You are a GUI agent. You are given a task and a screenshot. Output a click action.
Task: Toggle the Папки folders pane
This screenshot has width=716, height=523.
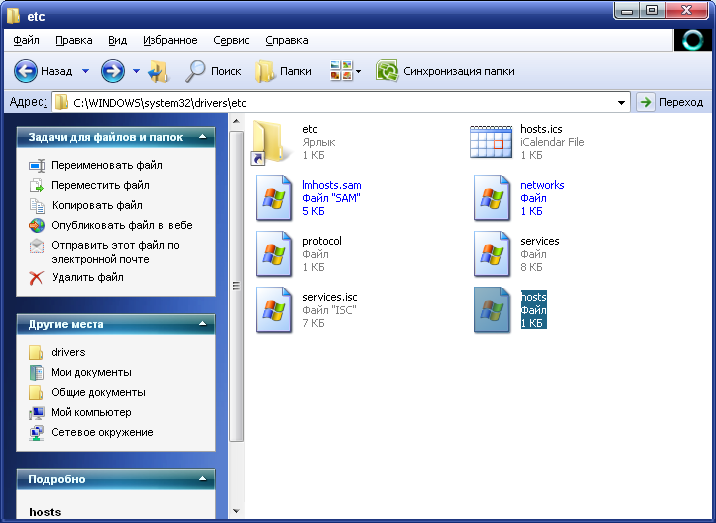pyautogui.click(x=283, y=71)
